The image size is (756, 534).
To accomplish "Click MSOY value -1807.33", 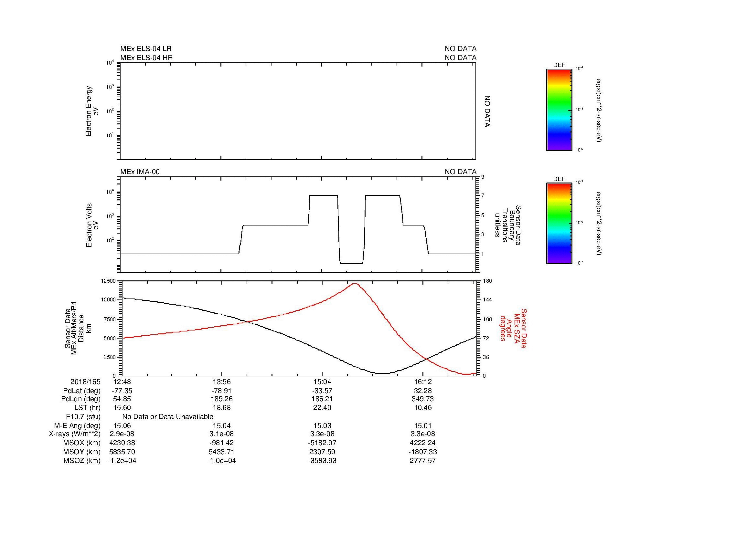I will point(423,452).
